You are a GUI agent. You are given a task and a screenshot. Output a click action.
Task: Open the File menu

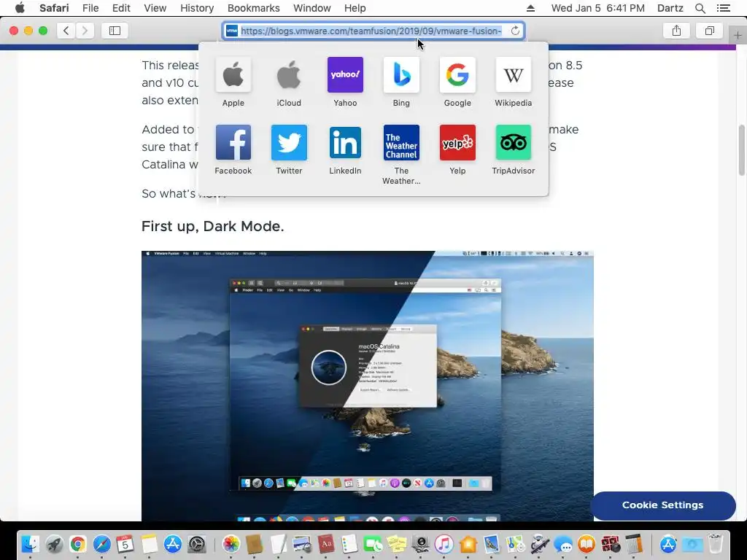[90, 8]
